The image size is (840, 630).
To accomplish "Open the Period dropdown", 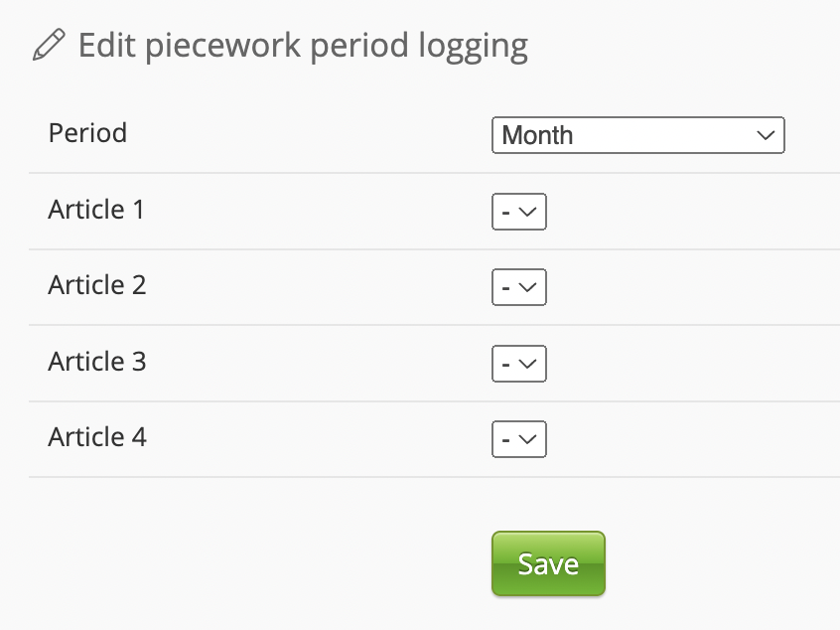I will pyautogui.click(x=637, y=135).
